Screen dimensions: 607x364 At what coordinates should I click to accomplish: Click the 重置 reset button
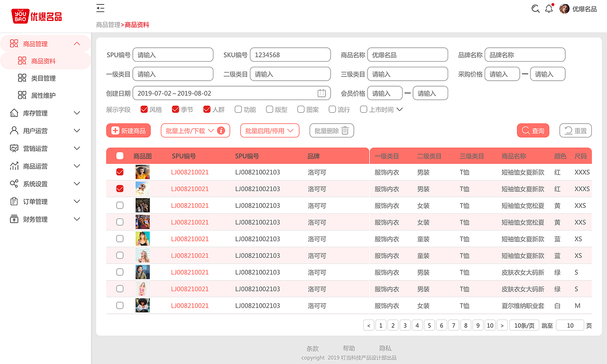[576, 130]
